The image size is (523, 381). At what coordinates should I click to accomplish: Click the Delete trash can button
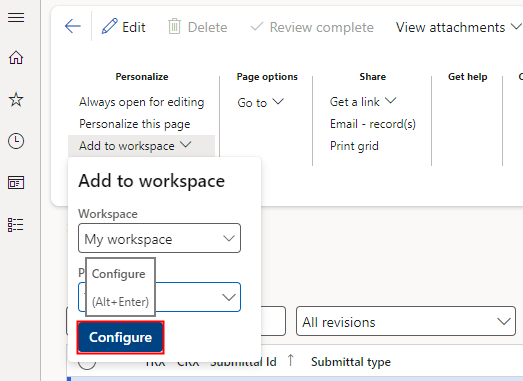click(x=197, y=27)
